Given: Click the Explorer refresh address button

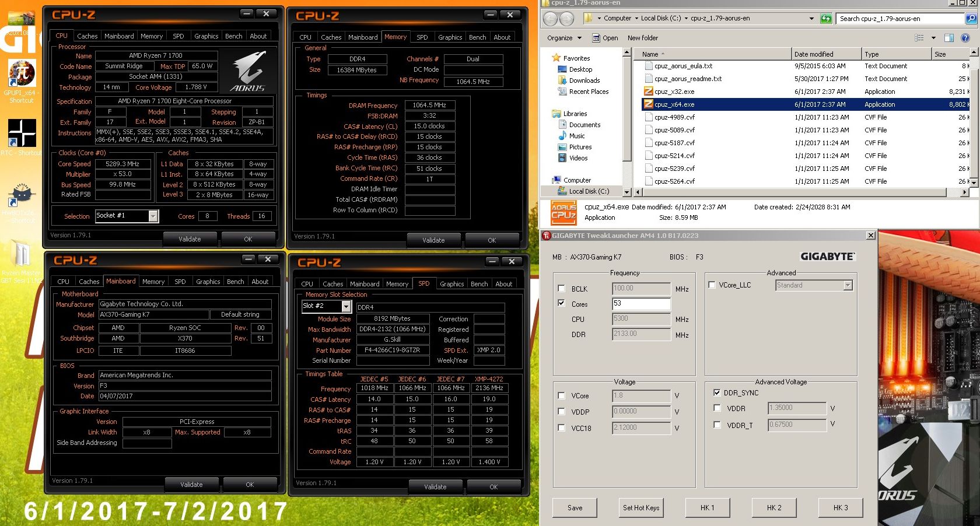Looking at the screenshot, I should click(x=826, y=19).
